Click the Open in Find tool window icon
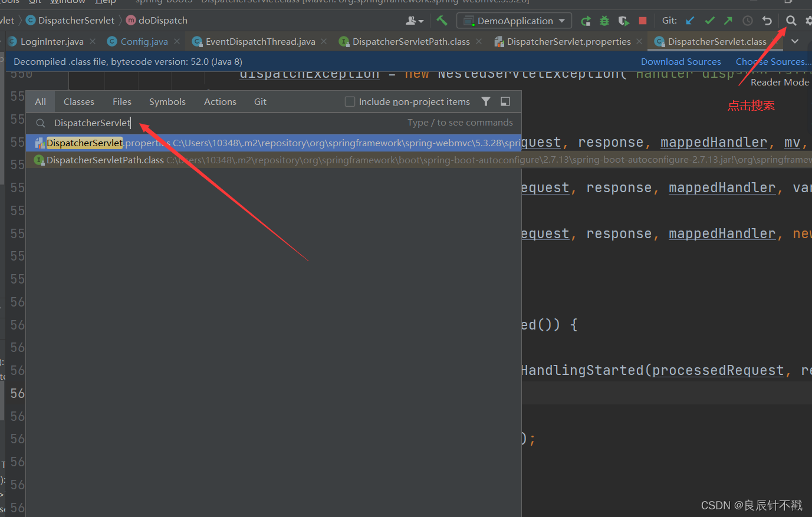The height and width of the screenshot is (517, 812). click(505, 101)
